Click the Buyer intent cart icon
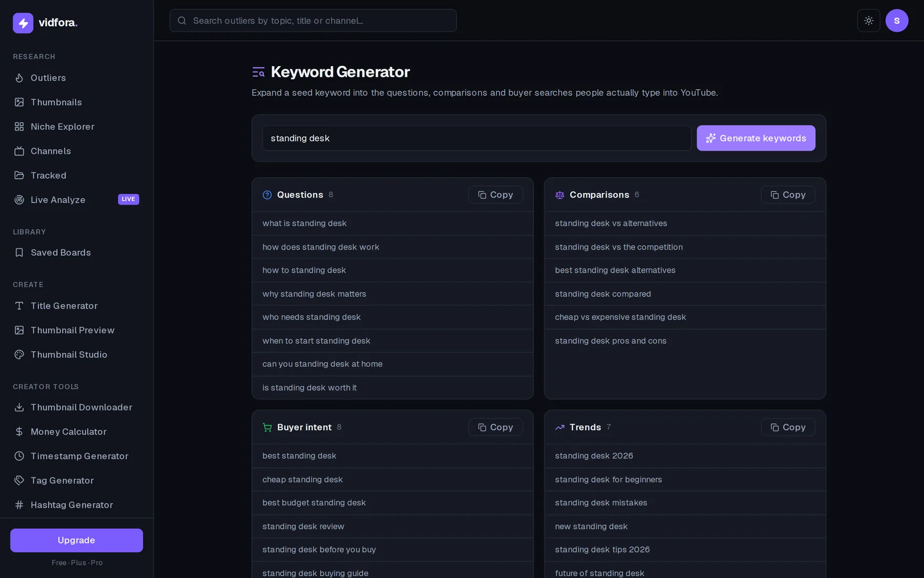Screen dimensions: 924x578 267,427
